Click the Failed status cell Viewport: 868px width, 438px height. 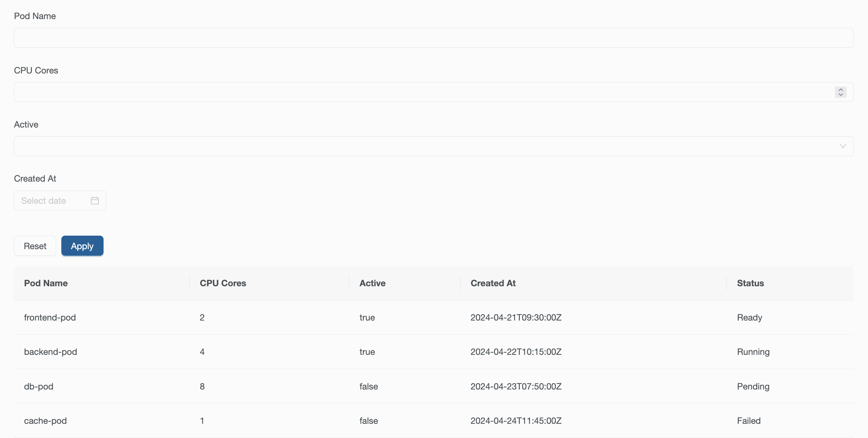tap(749, 421)
